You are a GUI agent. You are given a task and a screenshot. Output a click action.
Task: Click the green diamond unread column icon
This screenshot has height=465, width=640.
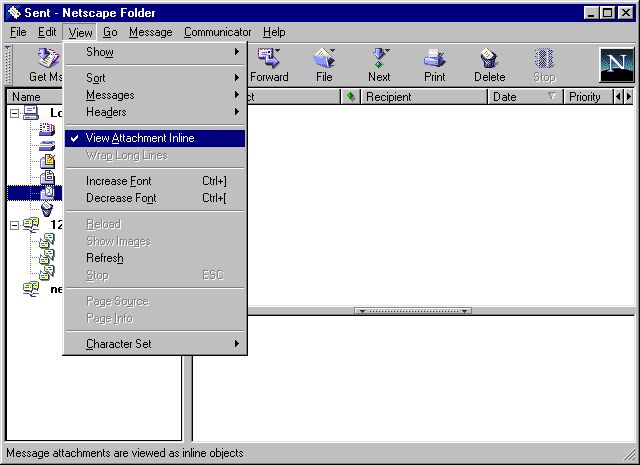350,97
